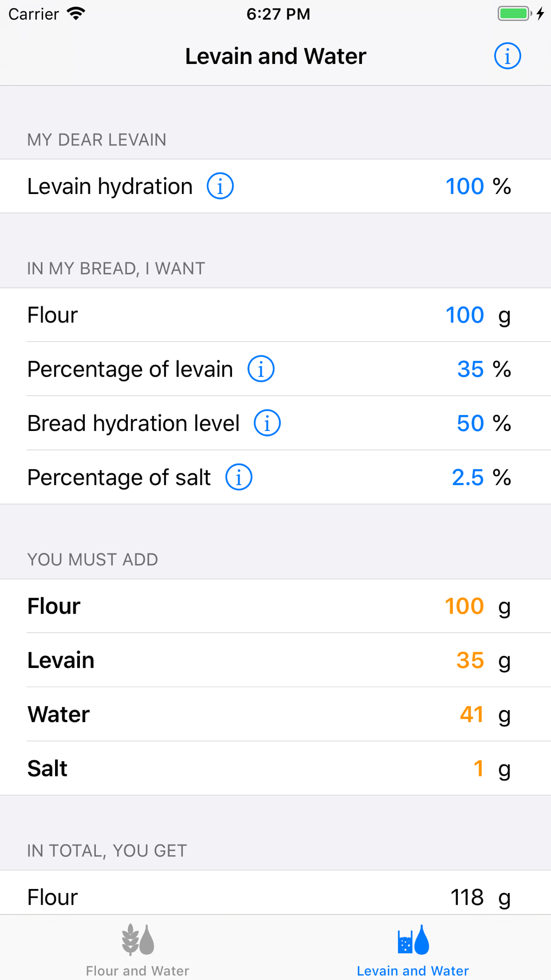
Task: Switch to the Flour and Water tab
Action: coord(138,971)
